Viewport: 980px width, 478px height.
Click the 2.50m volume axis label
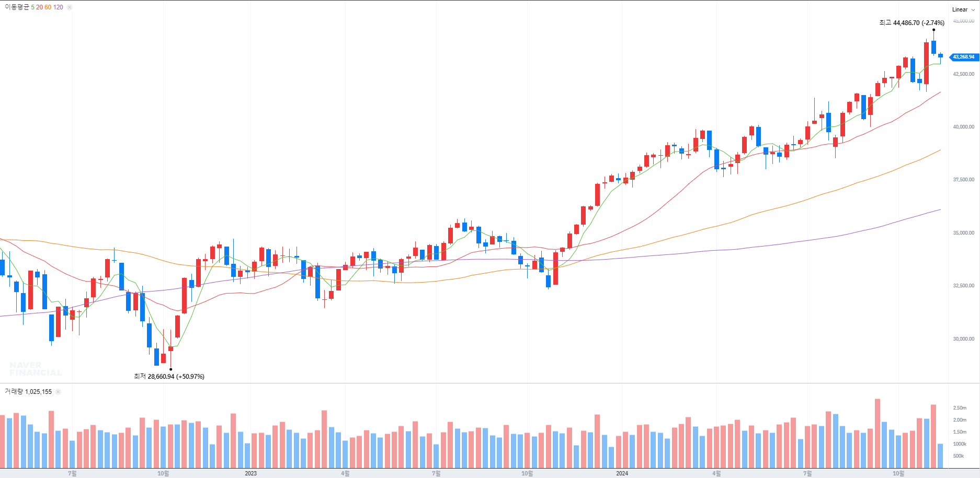point(960,408)
